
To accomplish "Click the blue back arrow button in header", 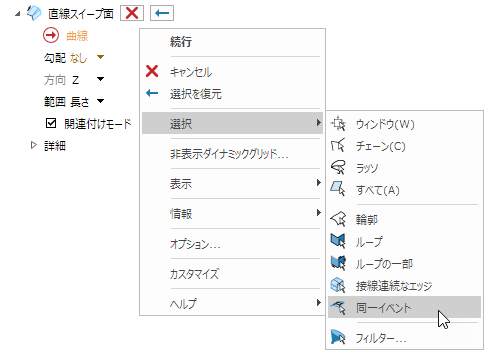I will click(162, 13).
